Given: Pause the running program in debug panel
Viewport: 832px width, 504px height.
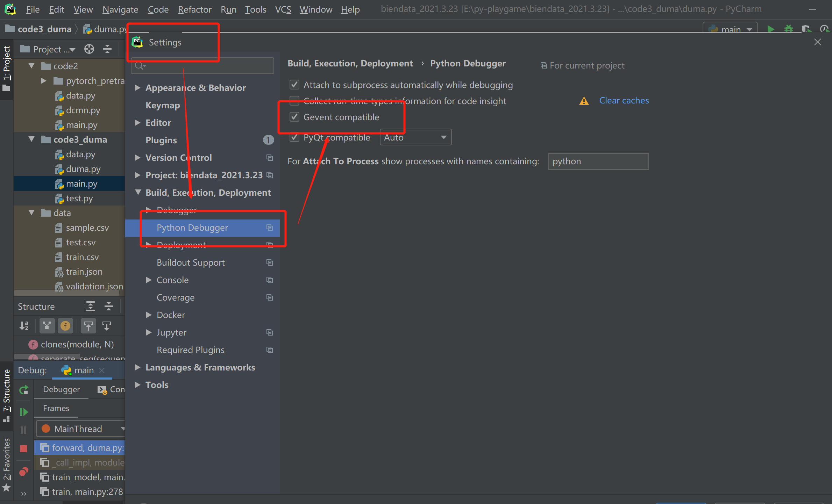Looking at the screenshot, I should click(x=23, y=430).
